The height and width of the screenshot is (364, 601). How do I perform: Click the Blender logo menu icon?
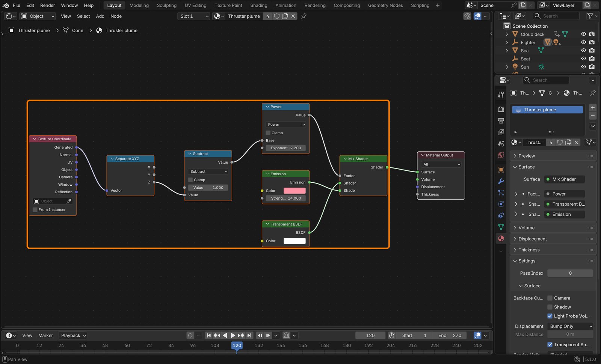tap(6, 5)
